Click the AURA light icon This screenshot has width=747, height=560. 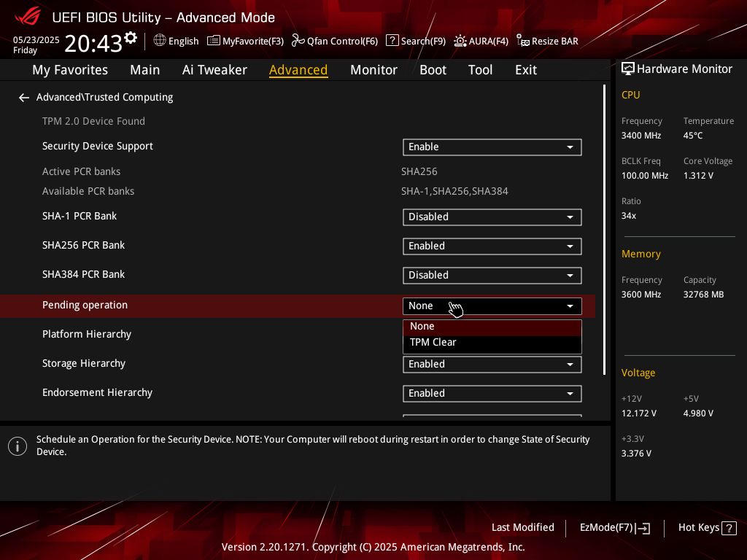click(x=460, y=41)
